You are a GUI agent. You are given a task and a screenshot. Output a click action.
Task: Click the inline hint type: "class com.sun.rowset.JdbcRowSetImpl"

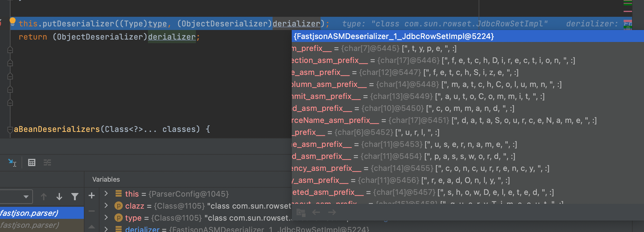pyautogui.click(x=445, y=24)
